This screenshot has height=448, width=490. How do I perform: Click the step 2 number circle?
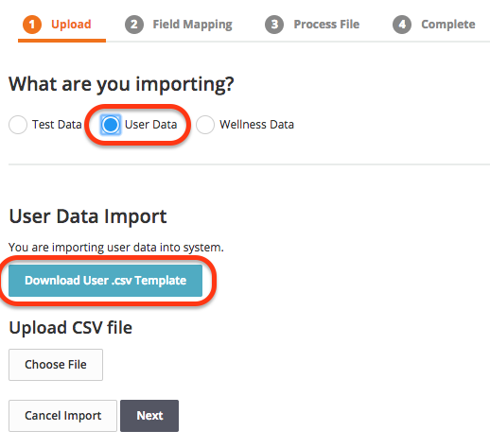(x=134, y=25)
